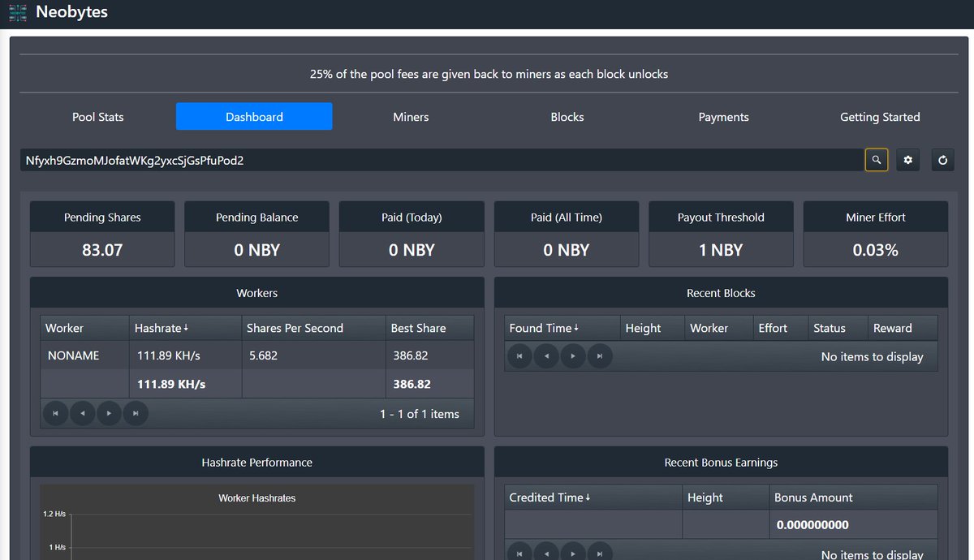Refresh dashboard with the reload icon

click(x=942, y=161)
